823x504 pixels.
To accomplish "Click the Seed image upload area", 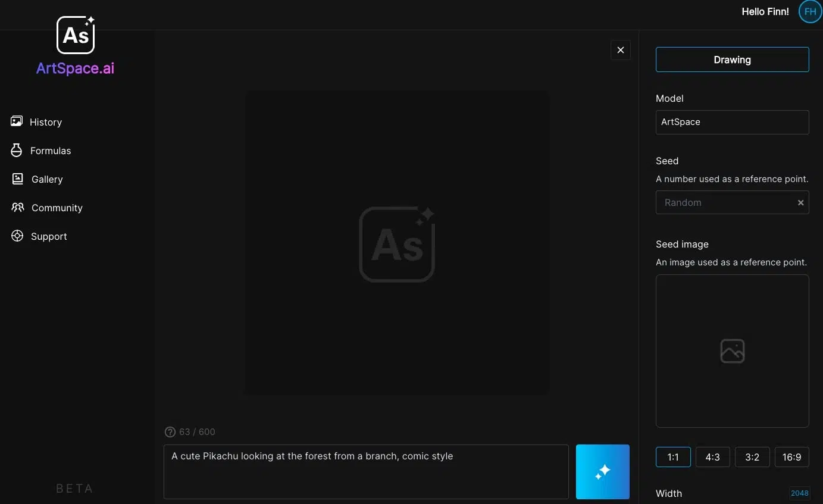I will click(x=732, y=350).
